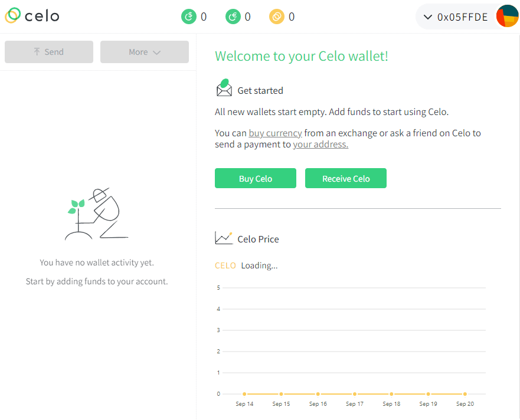Click the colorful account avatar identicon
The width and height of the screenshot is (520, 420).
pyautogui.click(x=507, y=17)
